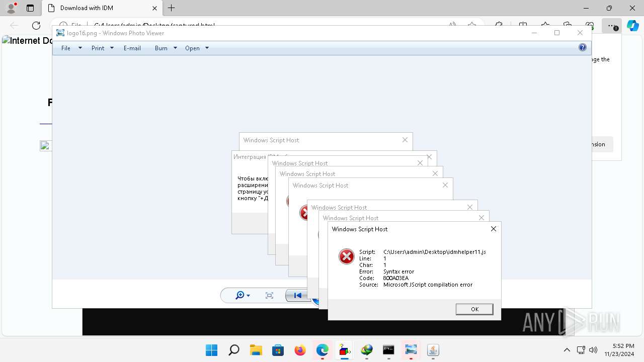The height and width of the screenshot is (362, 644).
Task: Open the Burn menu in Photo Viewer
Action: 161,48
